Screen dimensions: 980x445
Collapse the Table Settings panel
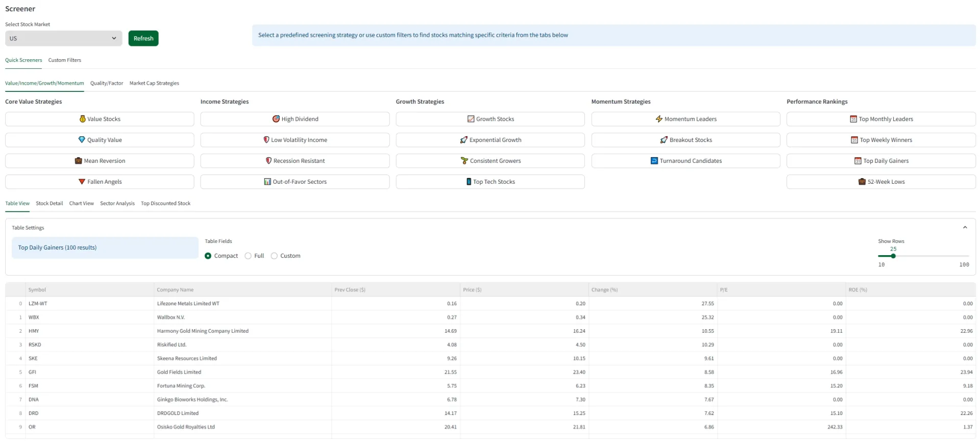click(965, 228)
